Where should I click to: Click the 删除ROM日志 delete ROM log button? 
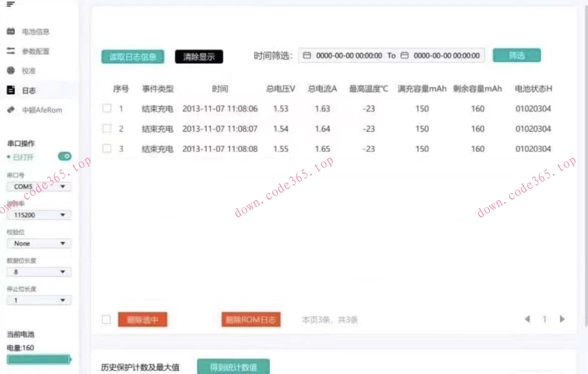pos(251,319)
